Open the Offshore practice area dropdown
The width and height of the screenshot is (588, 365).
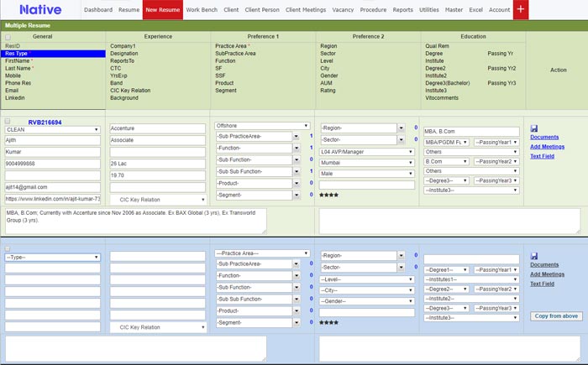[x=262, y=126]
